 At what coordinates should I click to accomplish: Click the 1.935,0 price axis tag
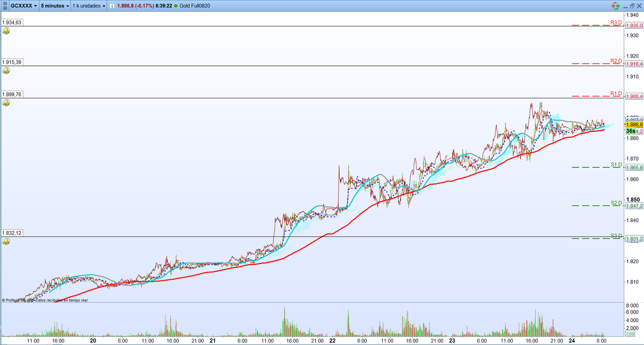point(634,26)
